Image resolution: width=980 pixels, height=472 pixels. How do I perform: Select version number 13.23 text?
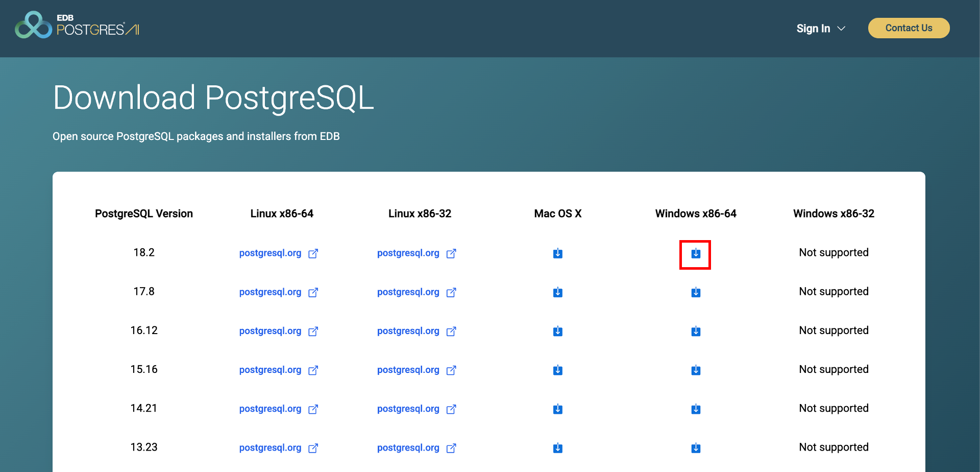point(144,447)
